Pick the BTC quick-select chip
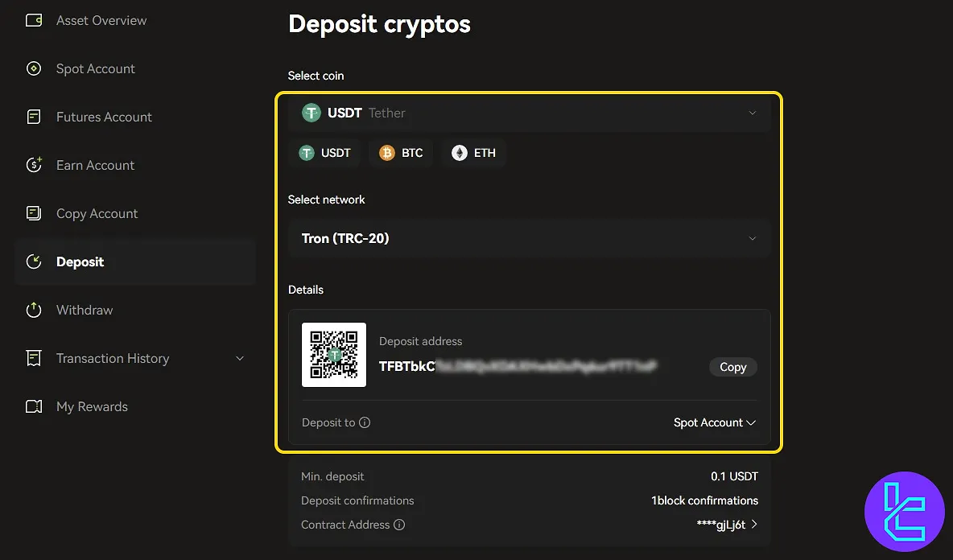Image resolution: width=953 pixels, height=560 pixels. pyautogui.click(x=401, y=153)
